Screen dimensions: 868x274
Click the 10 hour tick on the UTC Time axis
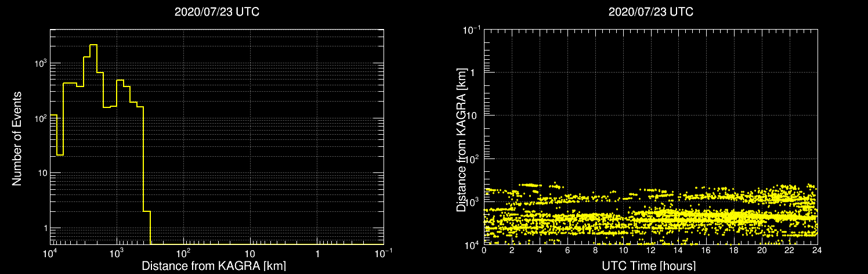point(623,250)
